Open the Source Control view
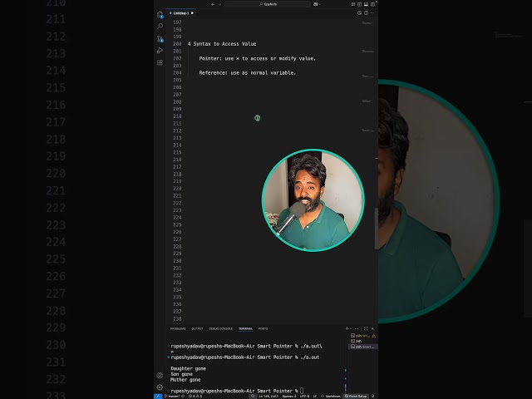The height and width of the screenshot is (399, 532). coord(160,38)
